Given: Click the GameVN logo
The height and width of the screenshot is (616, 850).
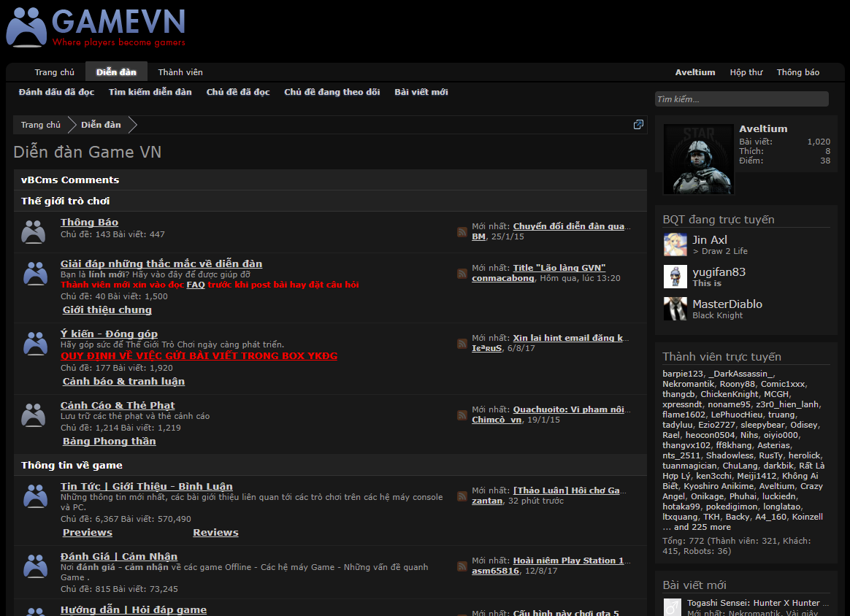Looking at the screenshot, I should (x=96, y=27).
